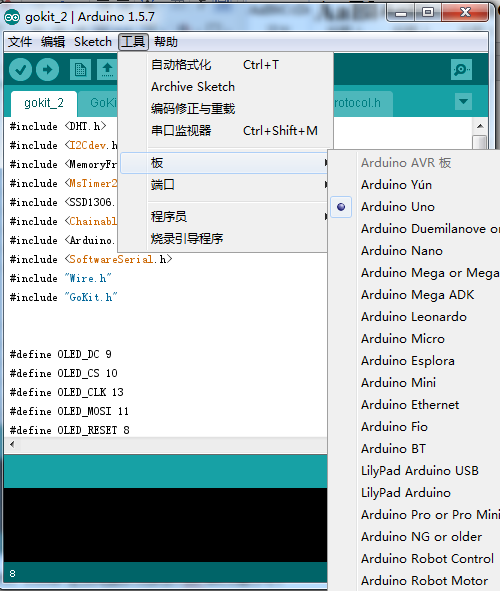Click the Verify checkmark toolbar icon

tap(20, 70)
